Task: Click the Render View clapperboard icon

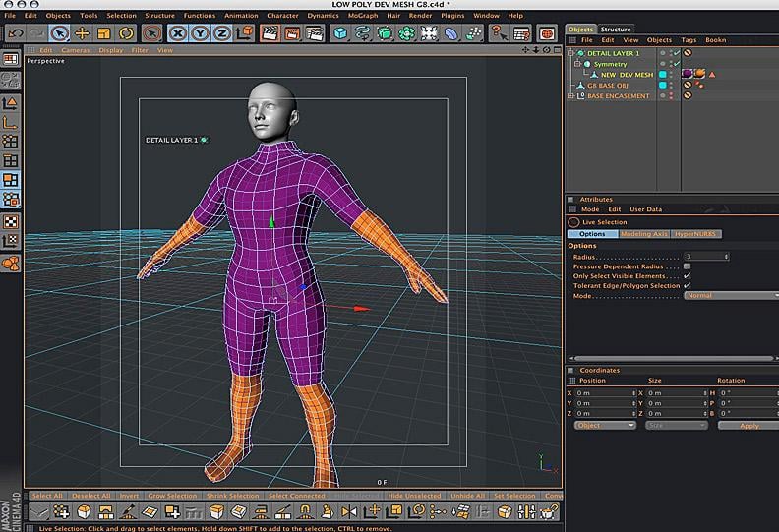Action: pos(269,33)
